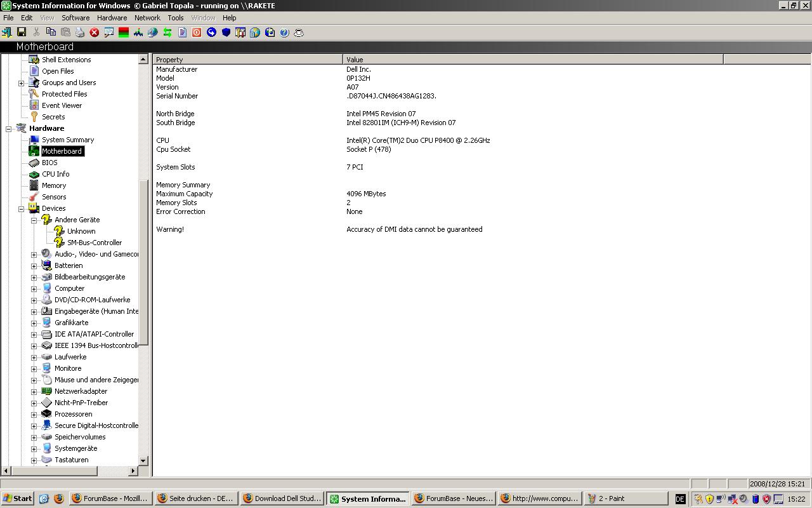The image size is (812, 508).
Task: Select BIOS in the tree
Action: click(49, 163)
